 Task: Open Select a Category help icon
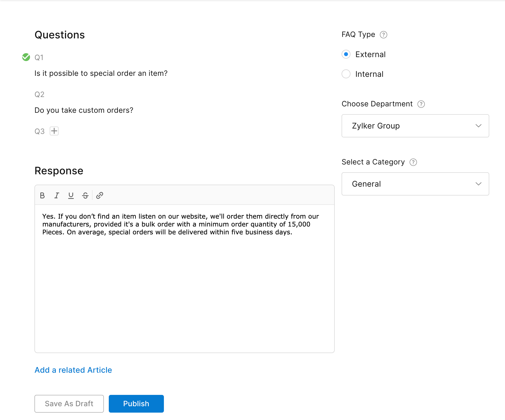point(413,162)
